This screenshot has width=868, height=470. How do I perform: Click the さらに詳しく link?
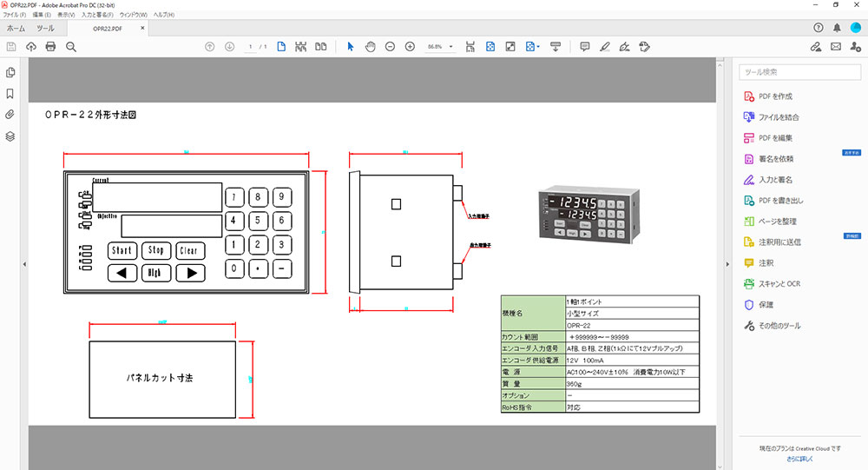(x=799, y=458)
